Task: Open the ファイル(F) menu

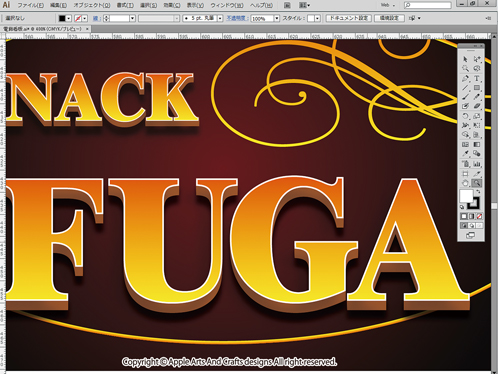Action: (x=30, y=5)
